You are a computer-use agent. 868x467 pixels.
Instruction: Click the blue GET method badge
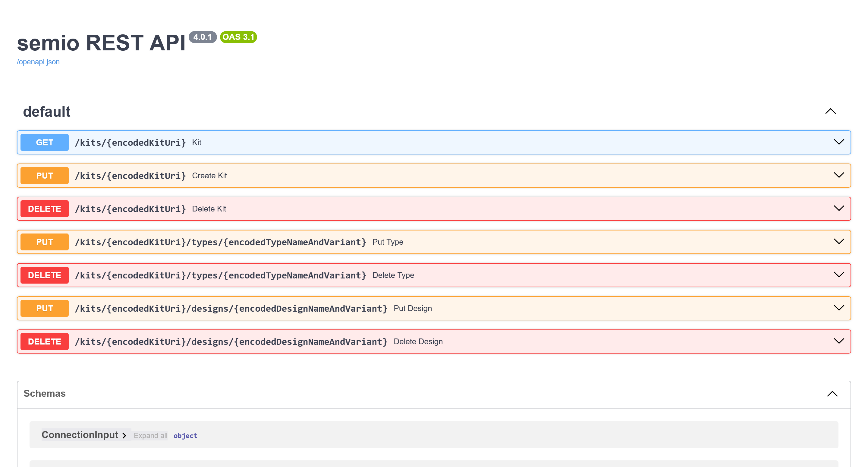click(x=45, y=142)
